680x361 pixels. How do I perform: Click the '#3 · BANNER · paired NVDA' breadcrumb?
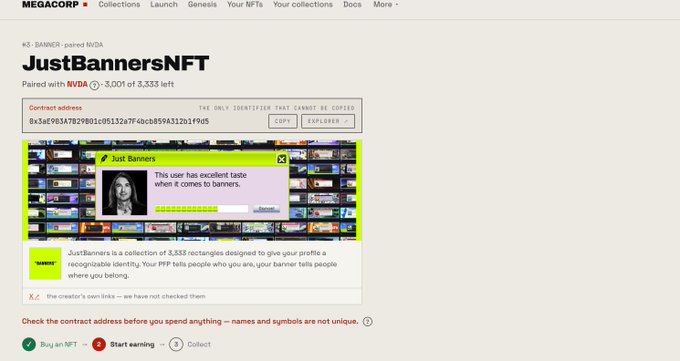[x=62, y=45]
